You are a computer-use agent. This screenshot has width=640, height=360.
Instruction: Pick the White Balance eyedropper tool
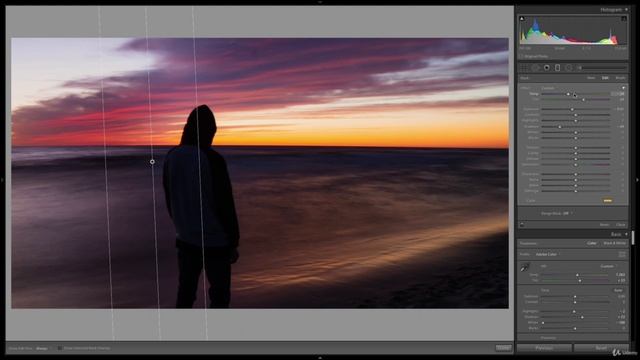coord(525,268)
